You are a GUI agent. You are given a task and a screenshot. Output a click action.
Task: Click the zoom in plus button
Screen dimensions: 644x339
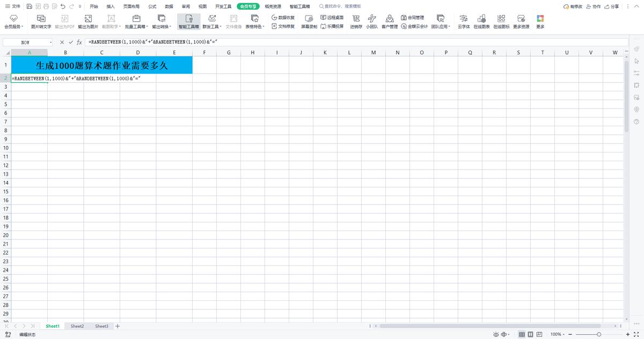click(628, 334)
